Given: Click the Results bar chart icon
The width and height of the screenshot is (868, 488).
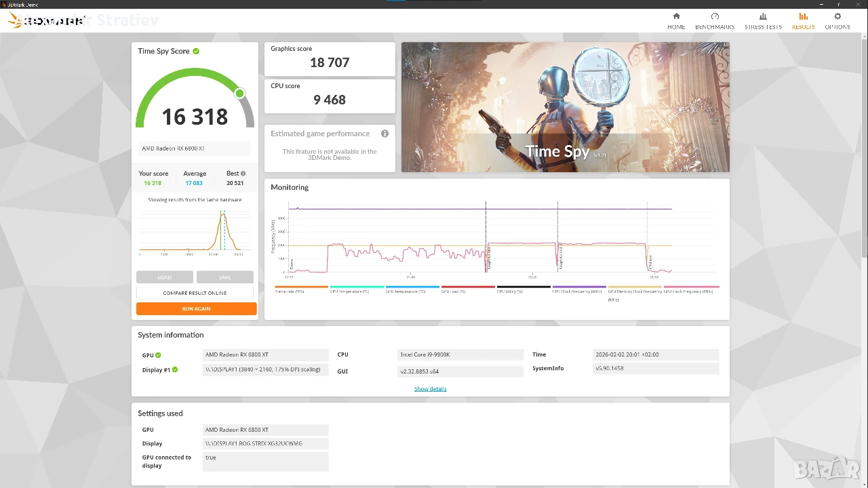Looking at the screenshot, I should 804,16.
